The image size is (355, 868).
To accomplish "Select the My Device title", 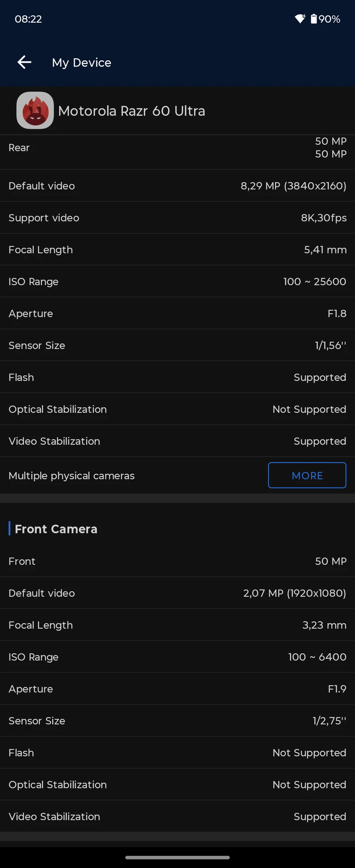I will pos(81,62).
